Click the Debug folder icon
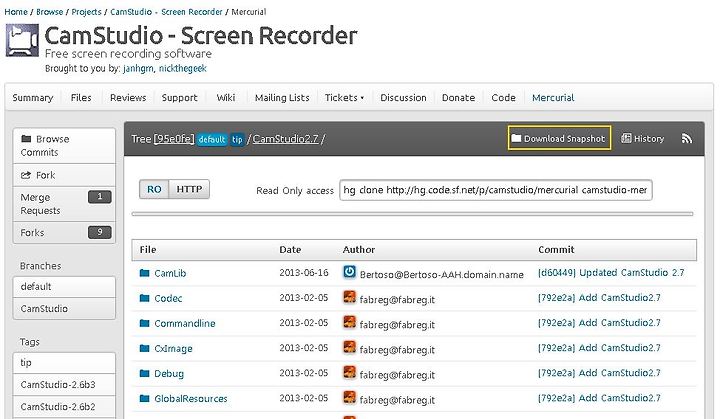 pyautogui.click(x=145, y=373)
